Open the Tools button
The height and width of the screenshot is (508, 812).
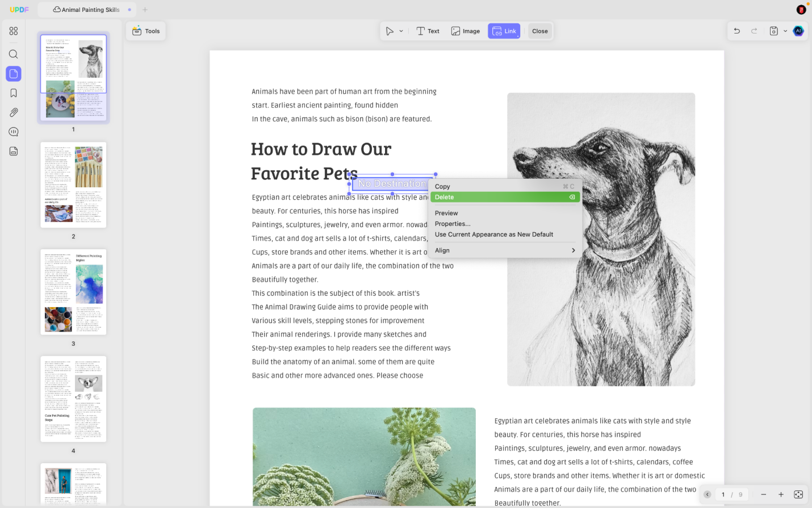pyautogui.click(x=146, y=31)
